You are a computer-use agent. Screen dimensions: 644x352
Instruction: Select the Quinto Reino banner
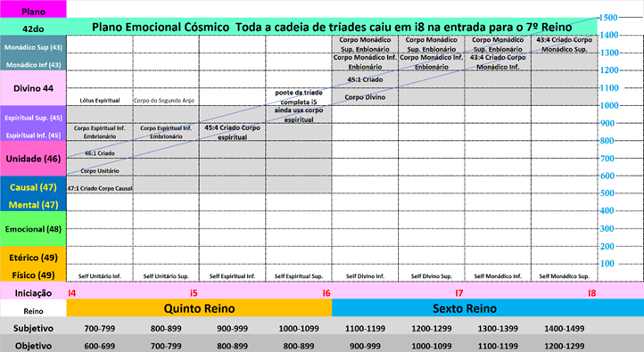[x=199, y=308]
